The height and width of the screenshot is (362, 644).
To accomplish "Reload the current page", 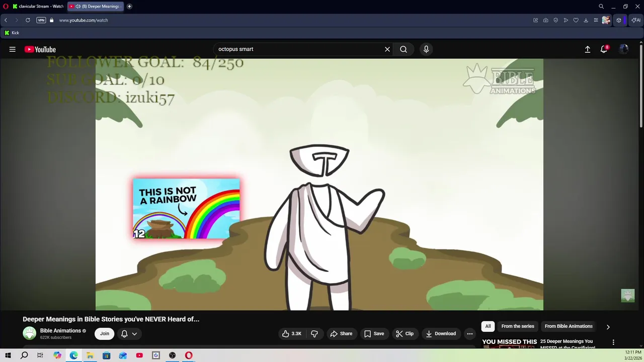I will (x=28, y=20).
